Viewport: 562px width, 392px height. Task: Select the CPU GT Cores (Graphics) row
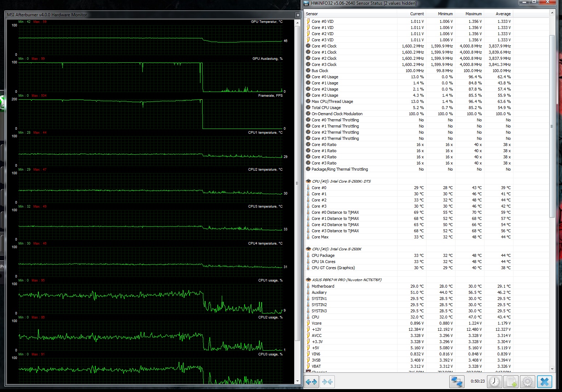point(409,268)
